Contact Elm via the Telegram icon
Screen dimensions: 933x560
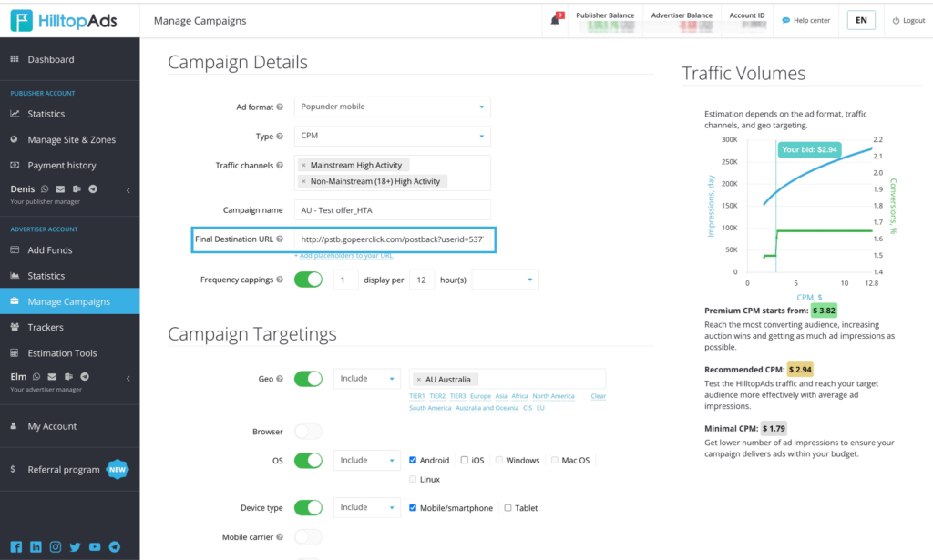point(85,376)
